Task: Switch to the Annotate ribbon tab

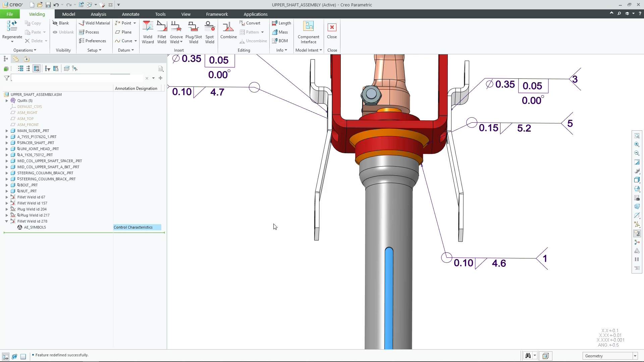Action: (x=130, y=14)
